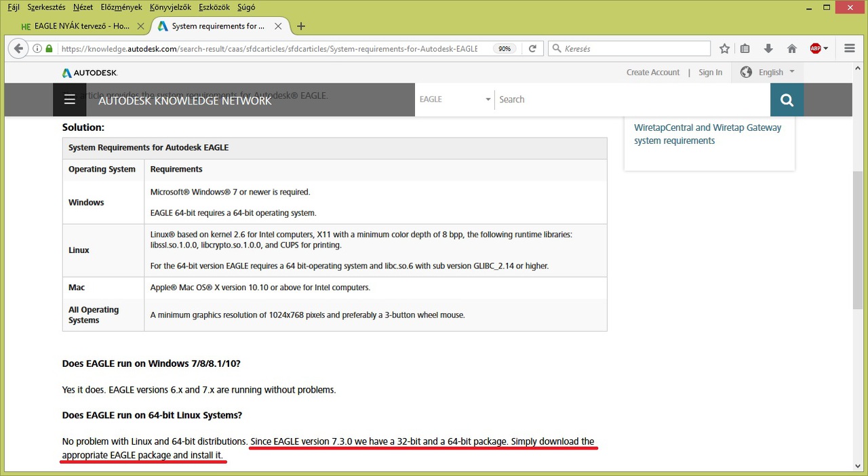Screen dimensions: 868x476
Task: Click 'EAGLE 64-bit requires a 64-bit operating system.' text
Action: (x=233, y=213)
